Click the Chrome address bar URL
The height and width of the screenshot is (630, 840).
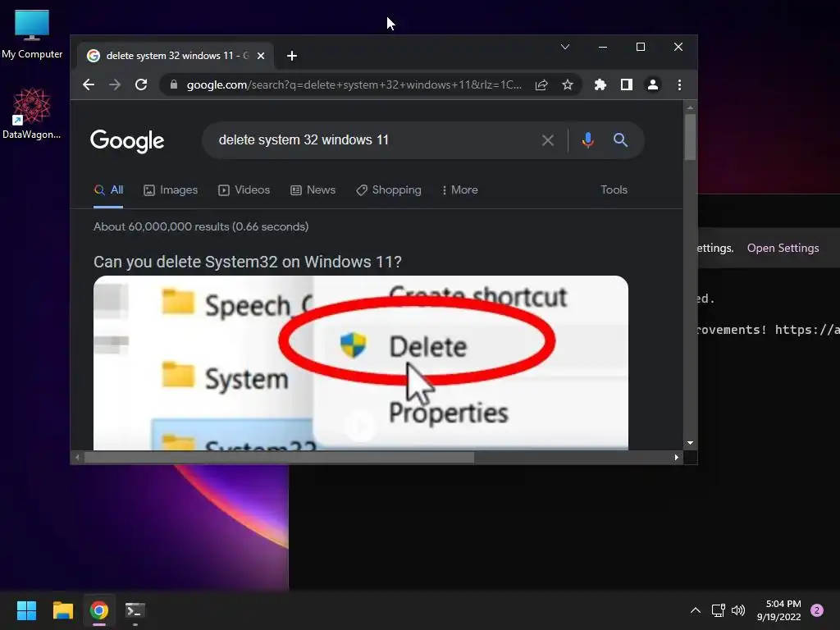[354, 84]
